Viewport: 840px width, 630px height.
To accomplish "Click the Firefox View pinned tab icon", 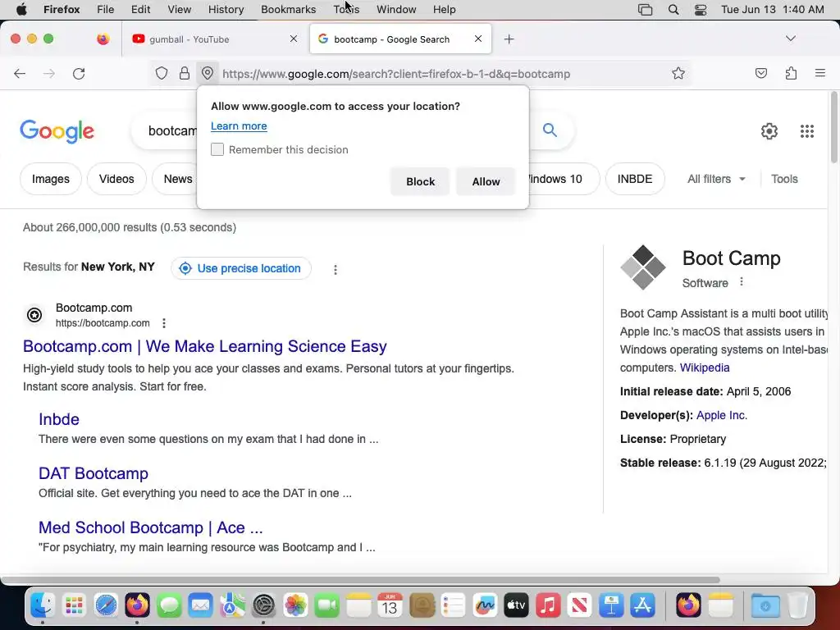I will pos(103,39).
